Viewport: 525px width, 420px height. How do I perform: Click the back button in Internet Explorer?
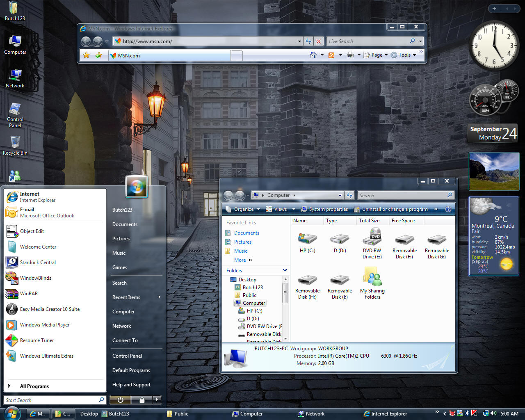coord(86,41)
